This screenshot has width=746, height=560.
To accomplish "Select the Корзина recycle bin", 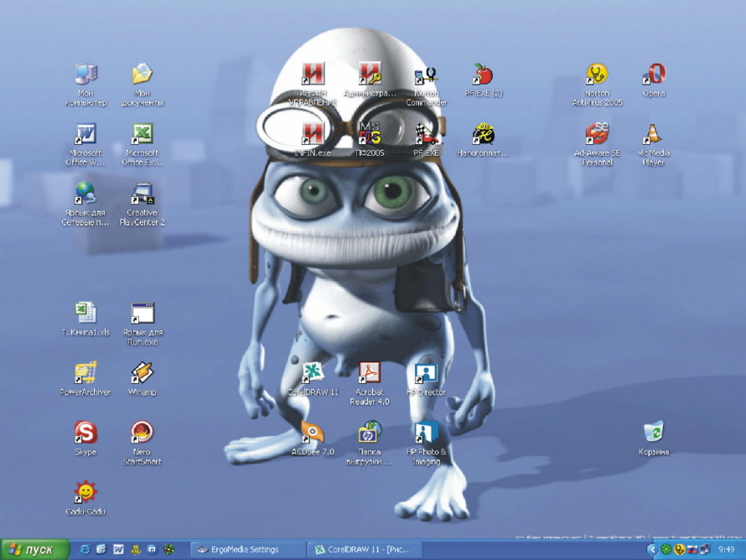I will 653,433.
